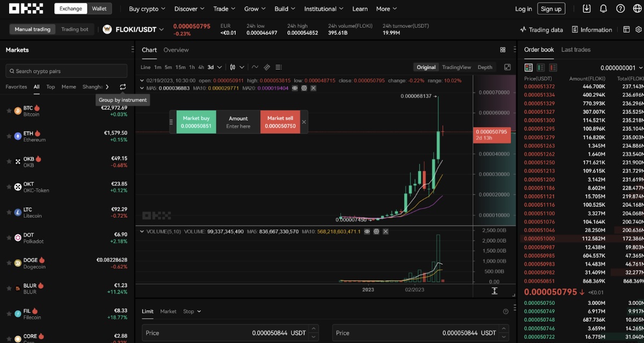Show both sides order book view

pos(529,68)
